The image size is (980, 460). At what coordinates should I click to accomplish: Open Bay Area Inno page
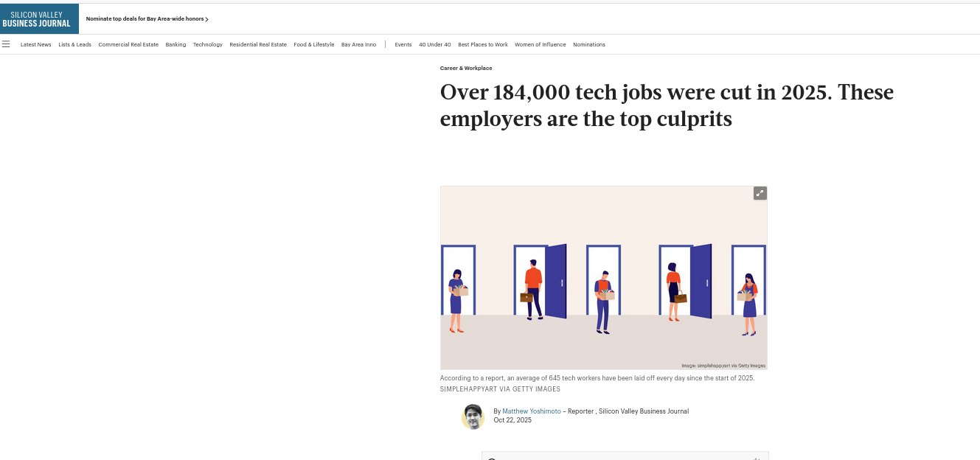pyautogui.click(x=358, y=45)
